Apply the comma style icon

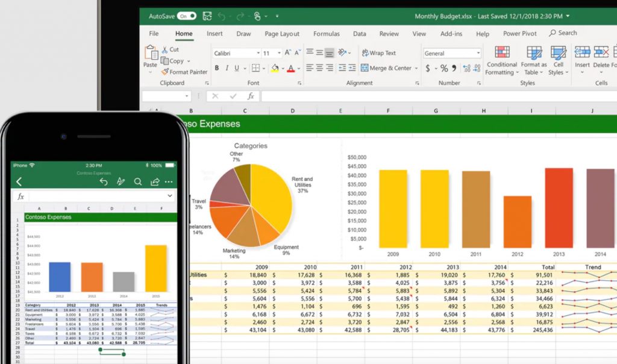tap(454, 68)
